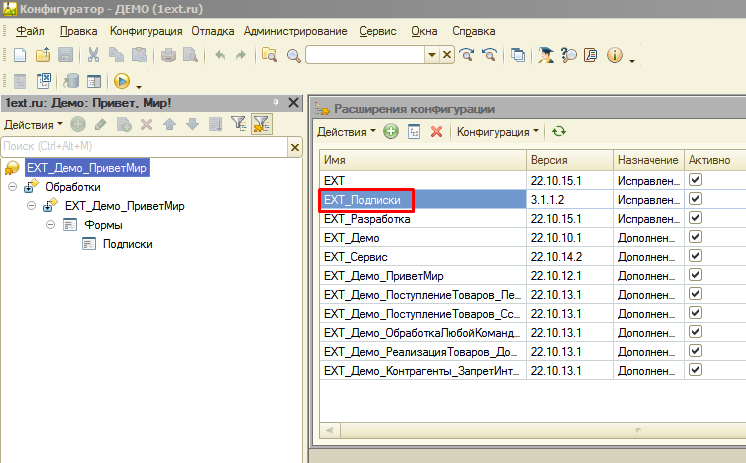
Task: Uncheck Активно for version 22.10.12.1 row
Action: [x=695, y=275]
